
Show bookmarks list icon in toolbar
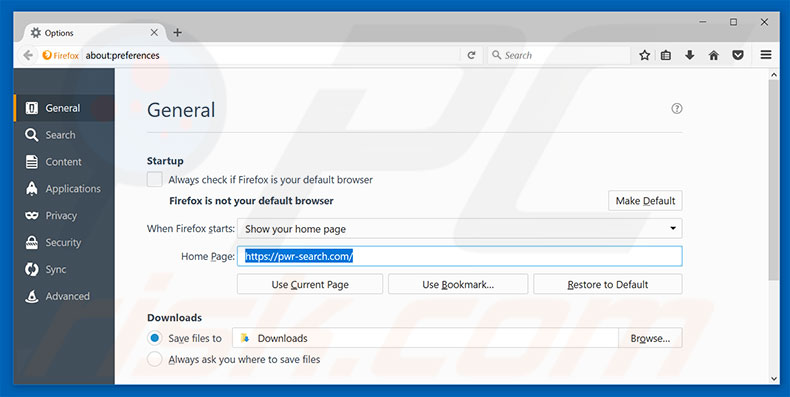[666, 55]
